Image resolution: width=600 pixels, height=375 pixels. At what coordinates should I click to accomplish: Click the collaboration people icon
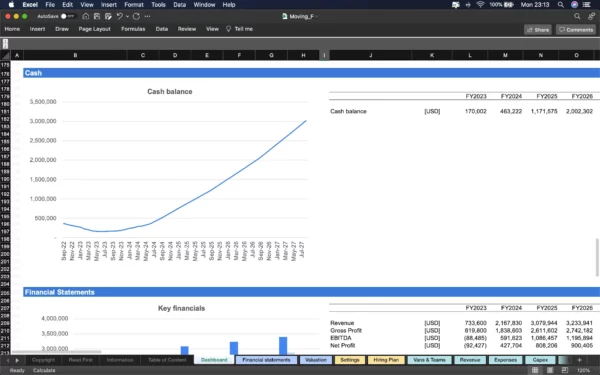coord(592,16)
